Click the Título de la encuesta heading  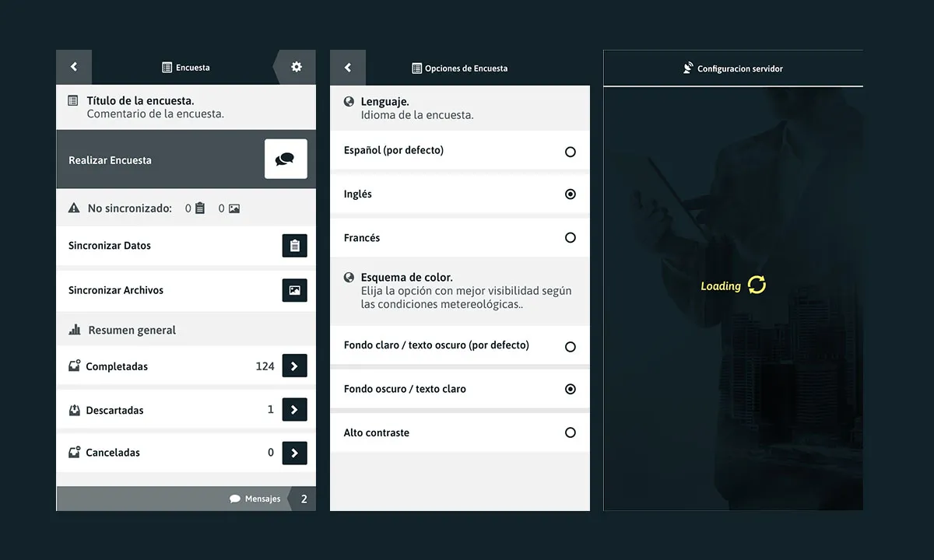pos(140,101)
